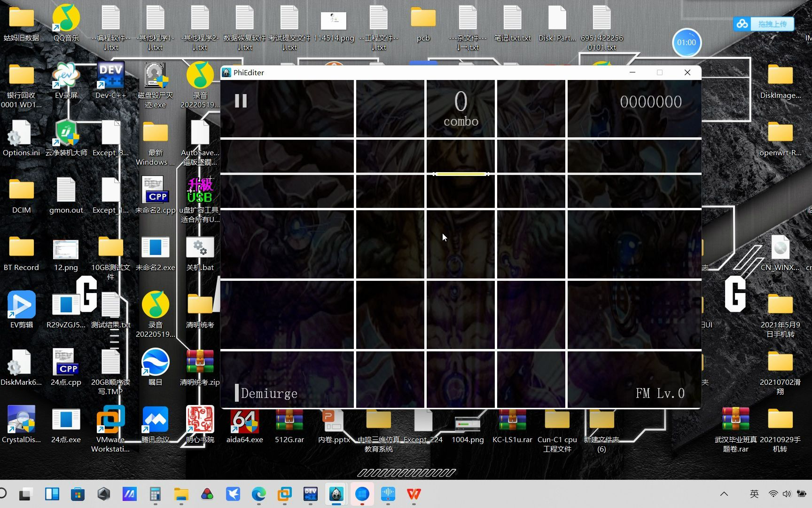The width and height of the screenshot is (812, 508).
Task: Select the Options.ini file
Action: click(x=21, y=137)
